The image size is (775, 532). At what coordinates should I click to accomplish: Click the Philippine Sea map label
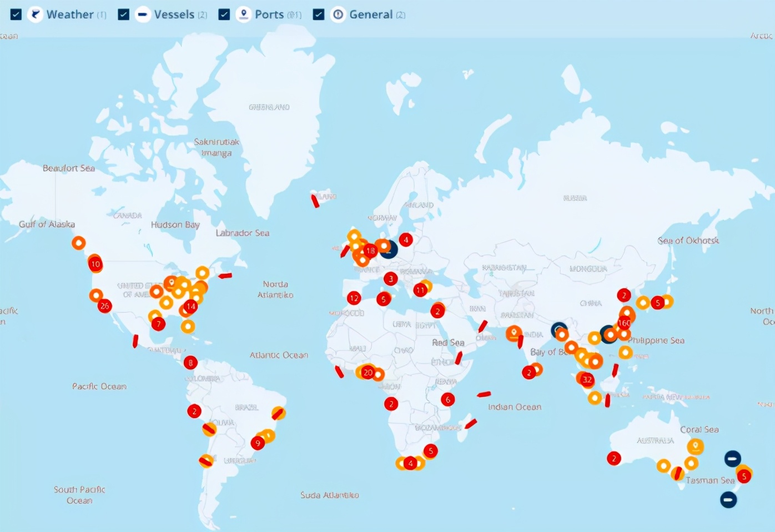657,340
